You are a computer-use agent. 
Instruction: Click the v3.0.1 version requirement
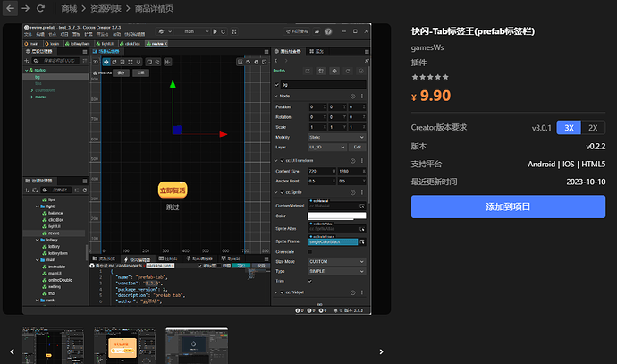(542, 128)
